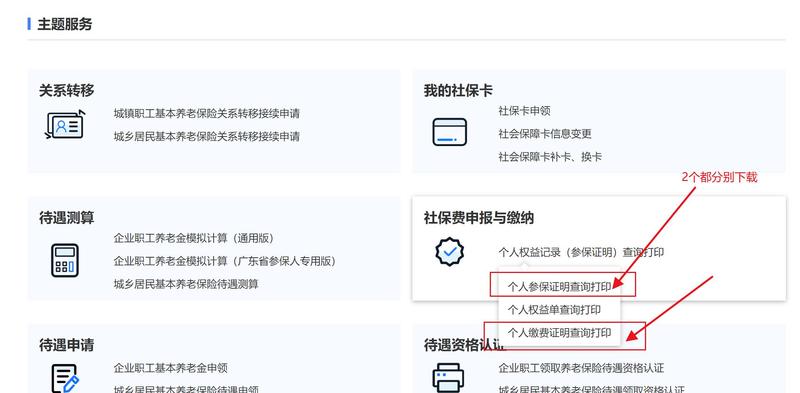Click the 我的社保卡 card heading
Image resolution: width=800 pixels, height=393 pixels.
tap(458, 91)
